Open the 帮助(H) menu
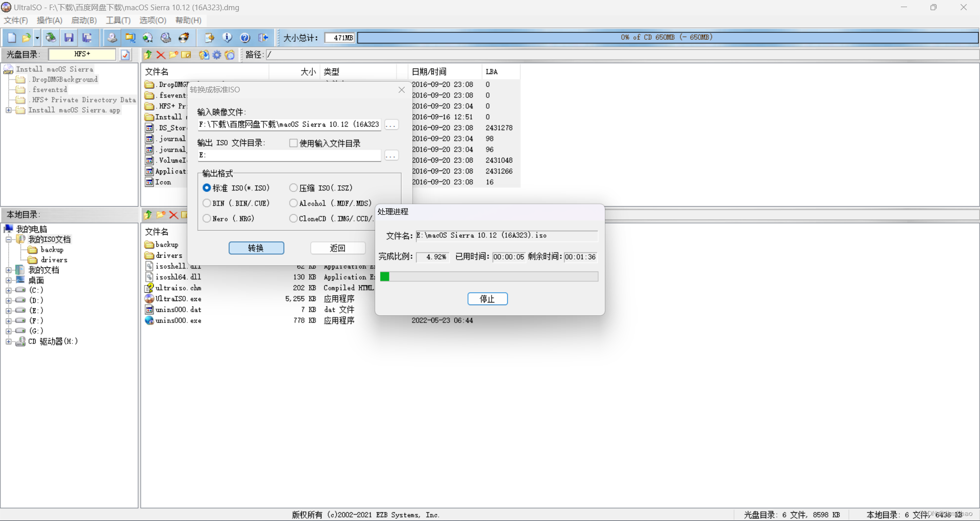 (188, 20)
